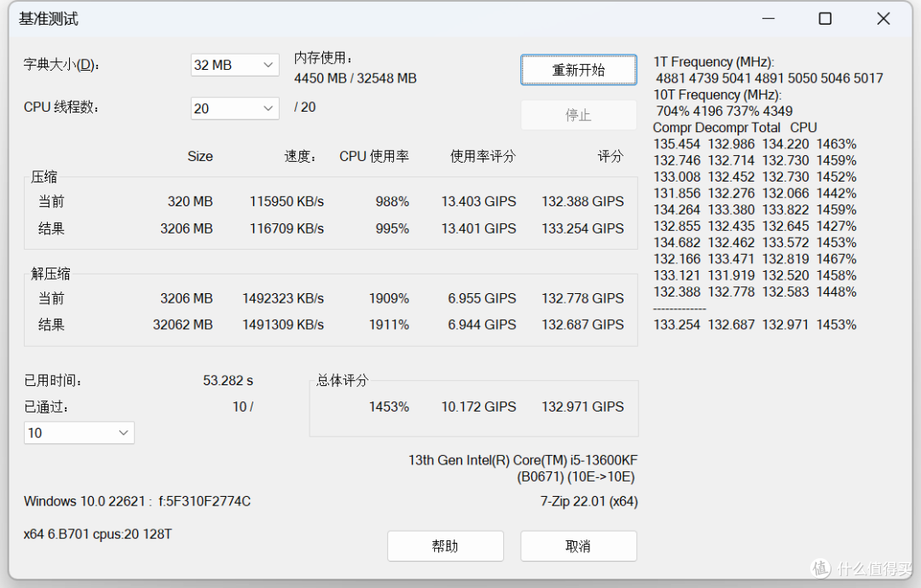Click compression result size 3206 MB
Image resolution: width=921 pixels, height=588 pixels.
(x=186, y=228)
